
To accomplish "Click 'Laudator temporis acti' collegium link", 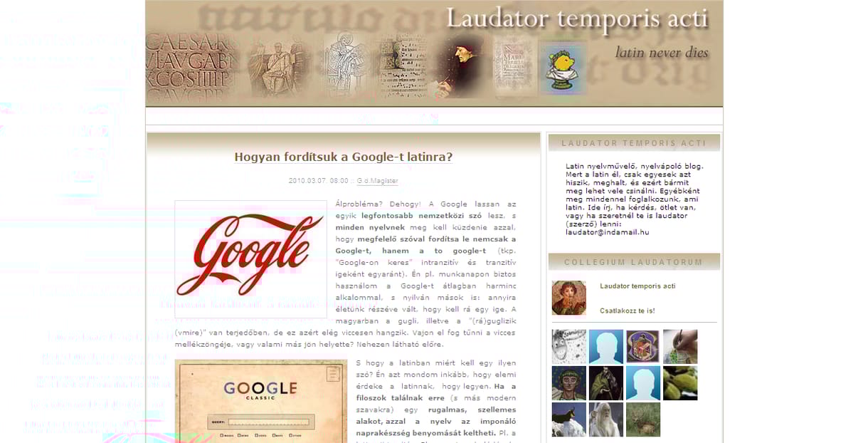I will coord(637,286).
